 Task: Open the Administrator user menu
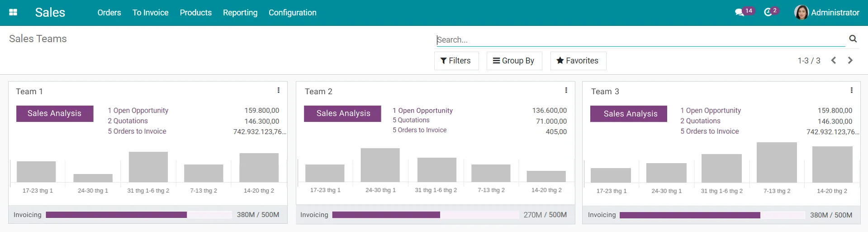(x=827, y=12)
